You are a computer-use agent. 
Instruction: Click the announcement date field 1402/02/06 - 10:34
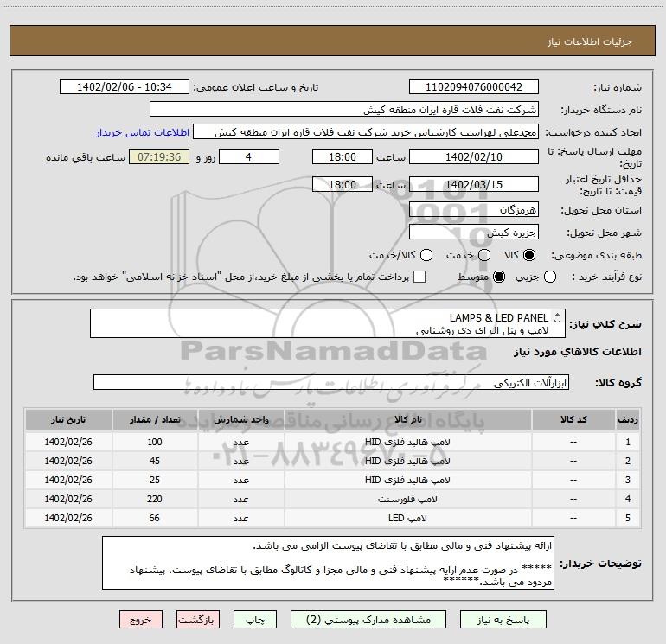pos(125,87)
